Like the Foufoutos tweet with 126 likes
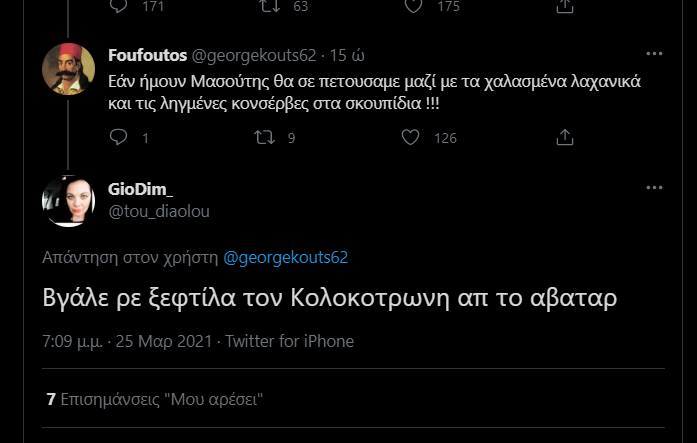697x443 pixels. point(410,137)
